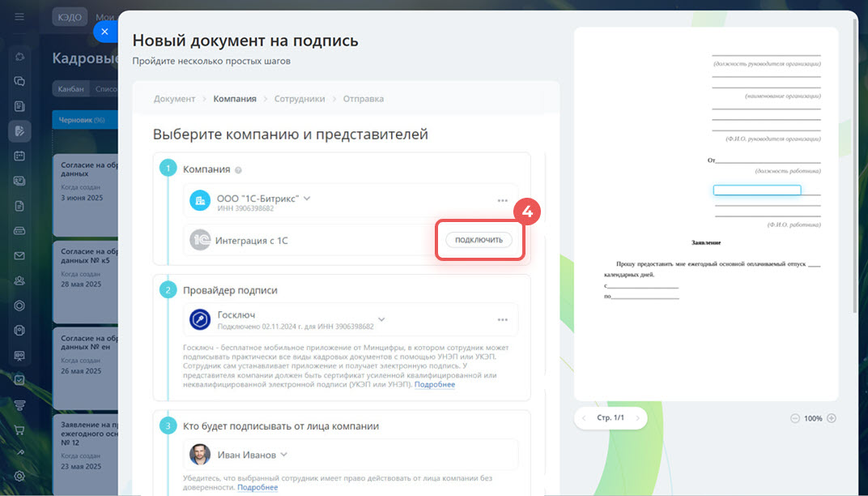868x496 pixels.
Task: Open the funnel icon in sidebar
Action: click(x=19, y=405)
